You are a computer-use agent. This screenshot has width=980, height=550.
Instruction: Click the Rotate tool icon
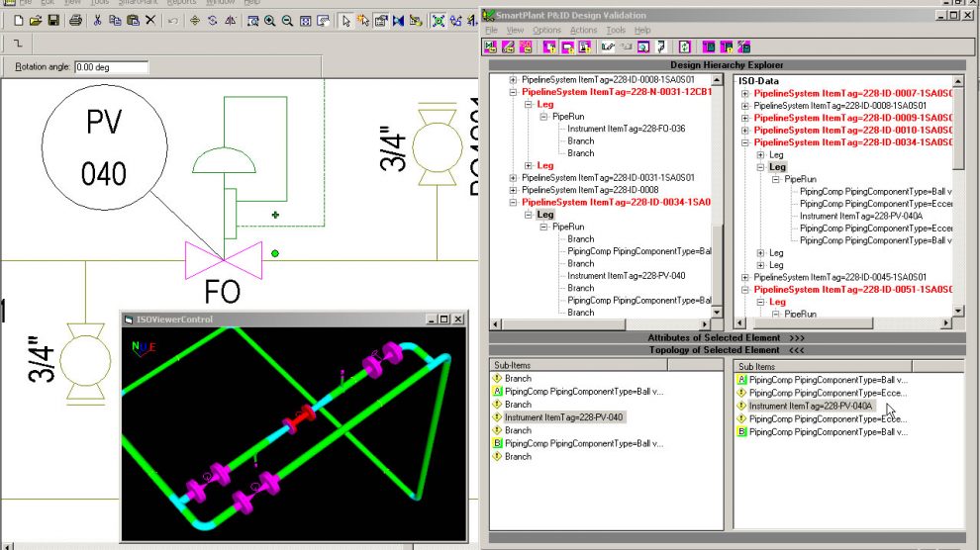pos(213,21)
